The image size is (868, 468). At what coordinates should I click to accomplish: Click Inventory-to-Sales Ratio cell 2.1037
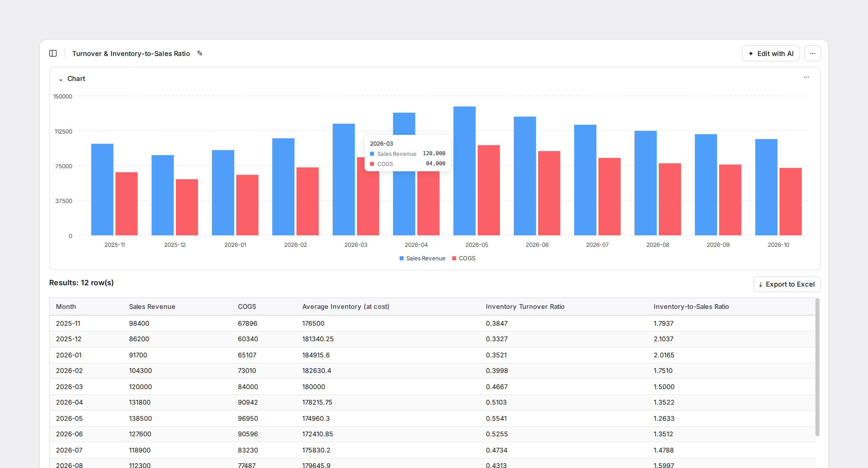663,339
